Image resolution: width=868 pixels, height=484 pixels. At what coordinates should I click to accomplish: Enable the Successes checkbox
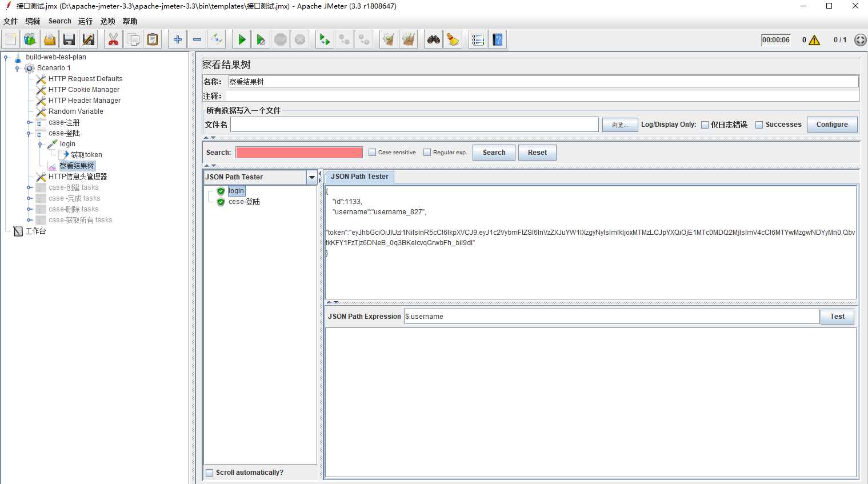[x=759, y=125]
